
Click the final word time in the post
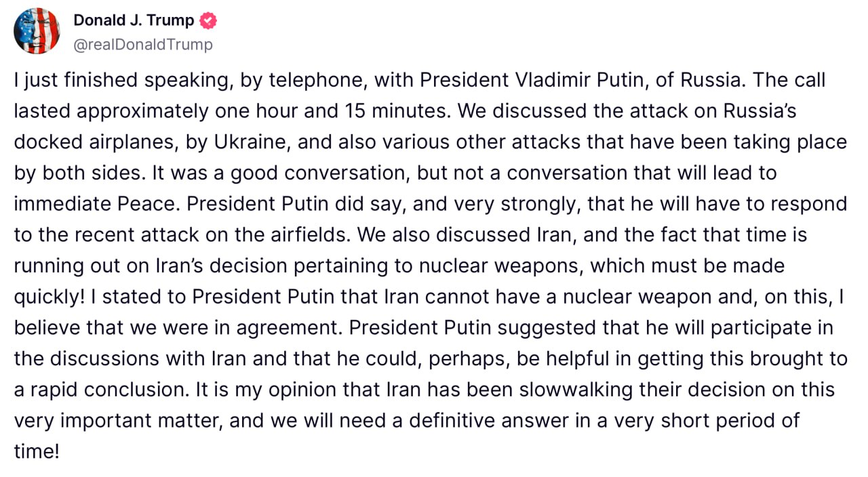33,451
